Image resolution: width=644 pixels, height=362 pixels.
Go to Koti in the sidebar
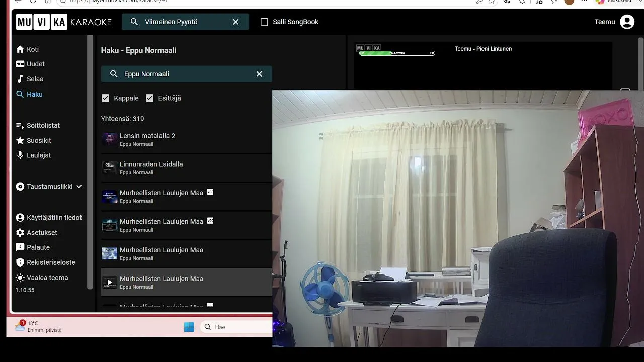click(x=28, y=49)
